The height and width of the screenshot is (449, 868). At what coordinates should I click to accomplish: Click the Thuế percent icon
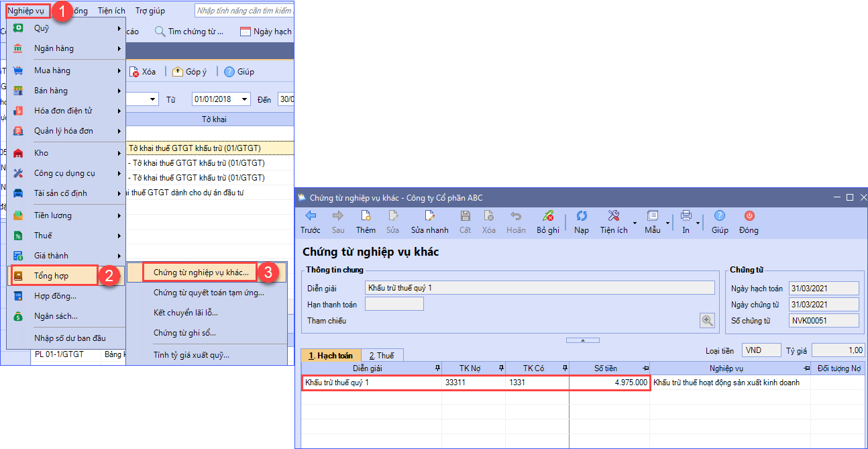[19, 236]
